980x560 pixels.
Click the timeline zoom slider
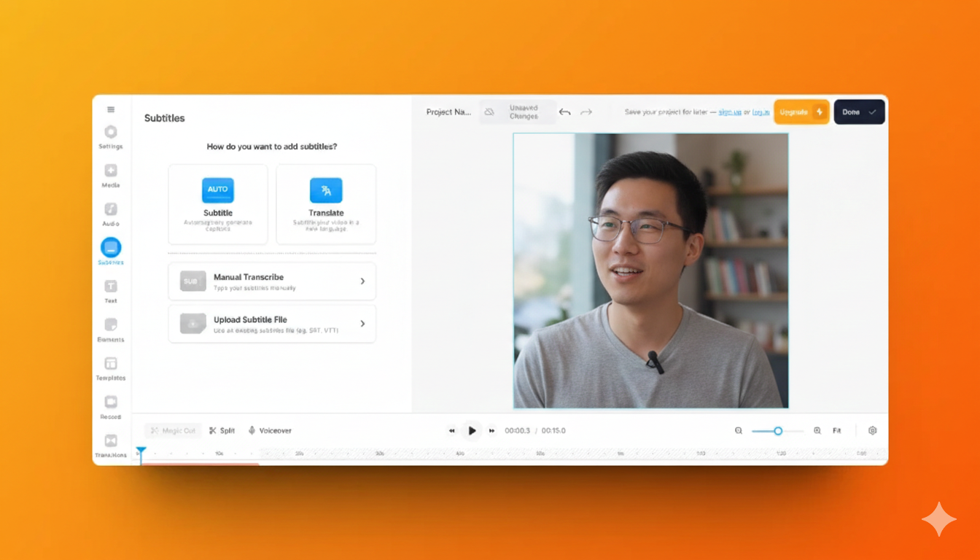pos(777,431)
